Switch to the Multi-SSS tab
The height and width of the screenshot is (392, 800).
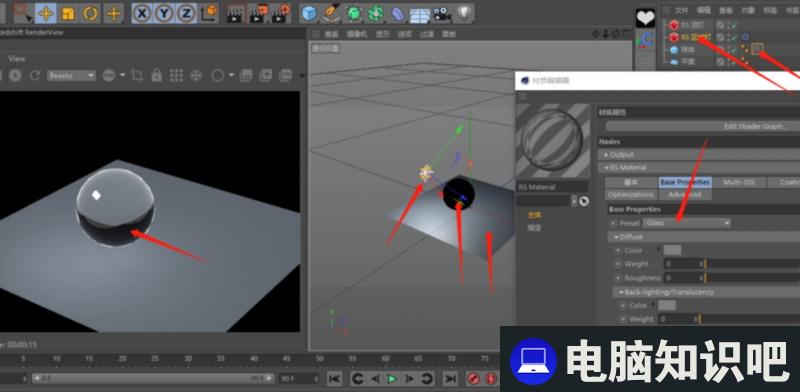coord(739,182)
